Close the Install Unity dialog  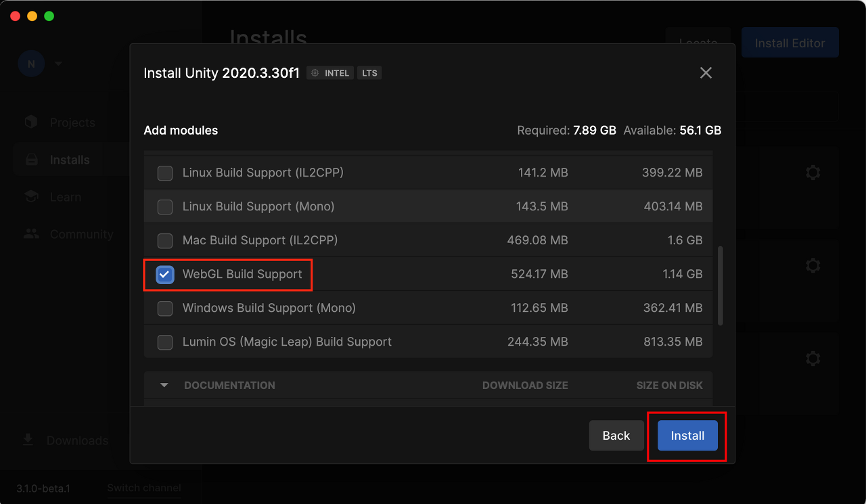(706, 73)
